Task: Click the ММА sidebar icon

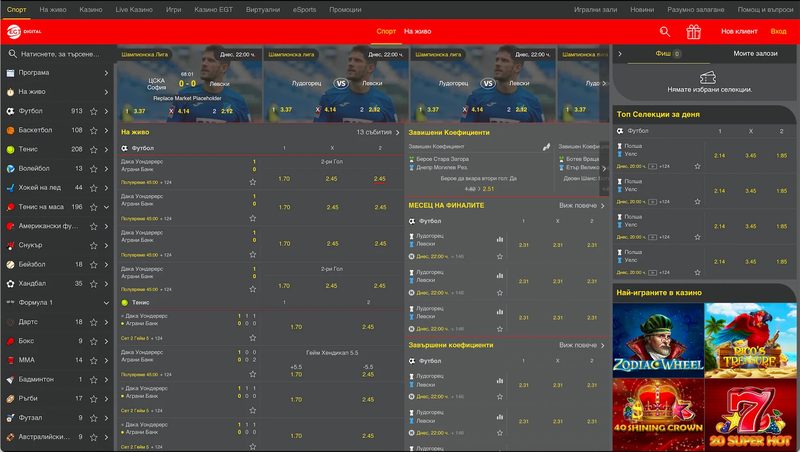Action: [x=10, y=360]
